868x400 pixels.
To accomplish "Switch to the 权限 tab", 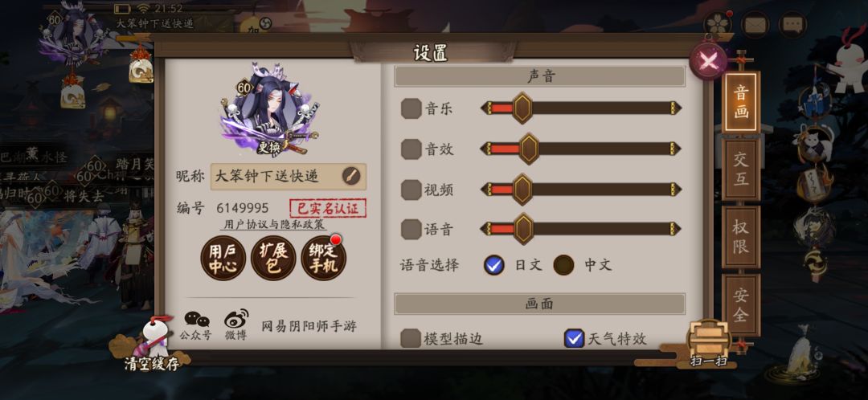I will click(741, 237).
